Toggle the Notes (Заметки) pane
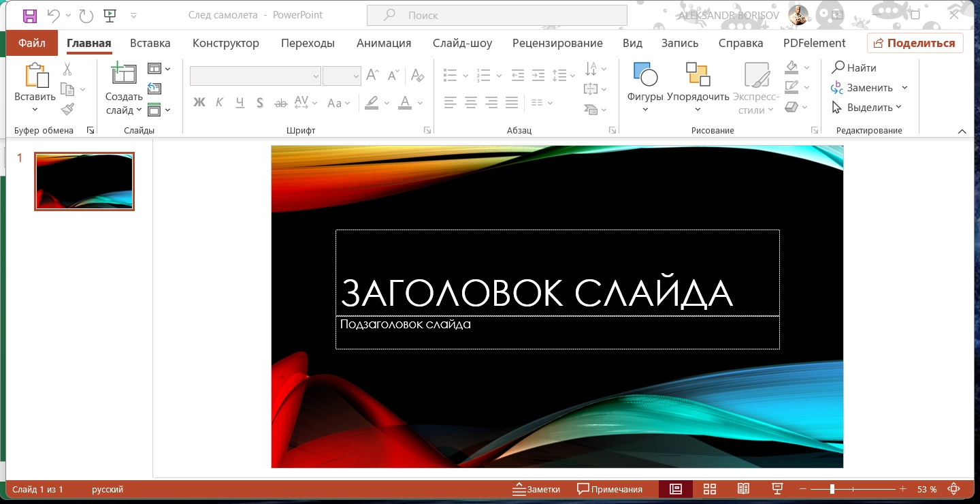This screenshot has width=980, height=504. (x=536, y=489)
